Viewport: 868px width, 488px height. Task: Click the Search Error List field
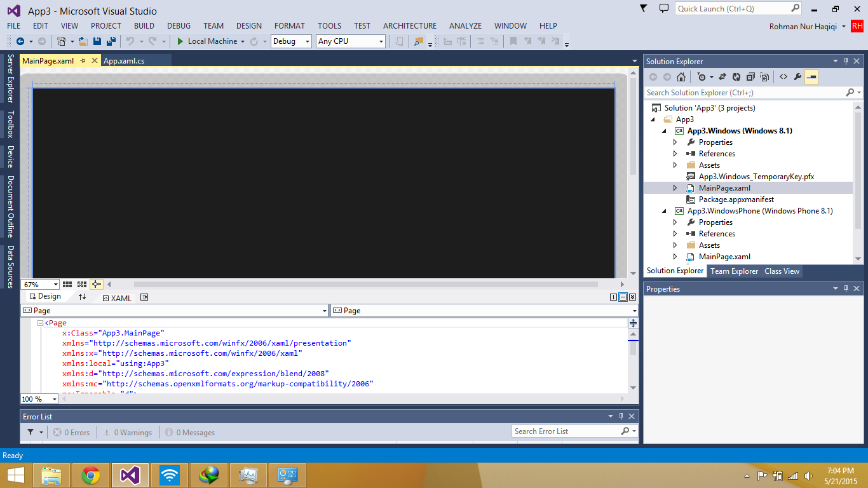pos(574,431)
